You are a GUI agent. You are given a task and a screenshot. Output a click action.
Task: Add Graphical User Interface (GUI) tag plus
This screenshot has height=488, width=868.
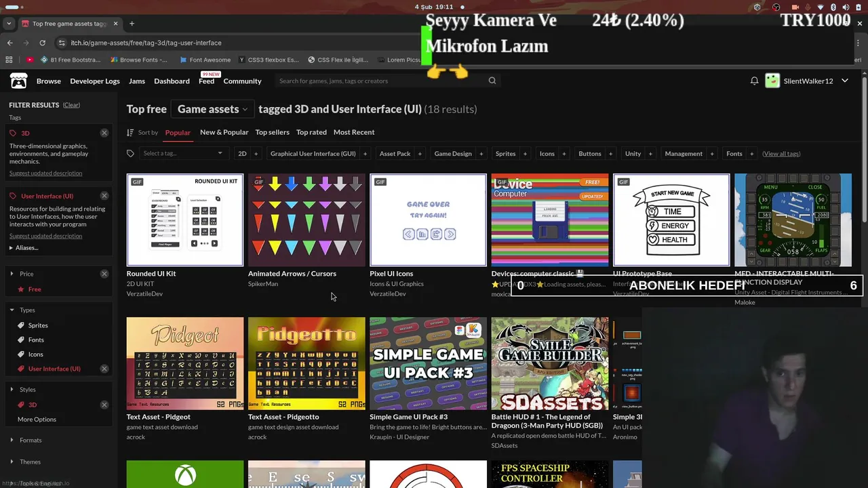(365, 154)
